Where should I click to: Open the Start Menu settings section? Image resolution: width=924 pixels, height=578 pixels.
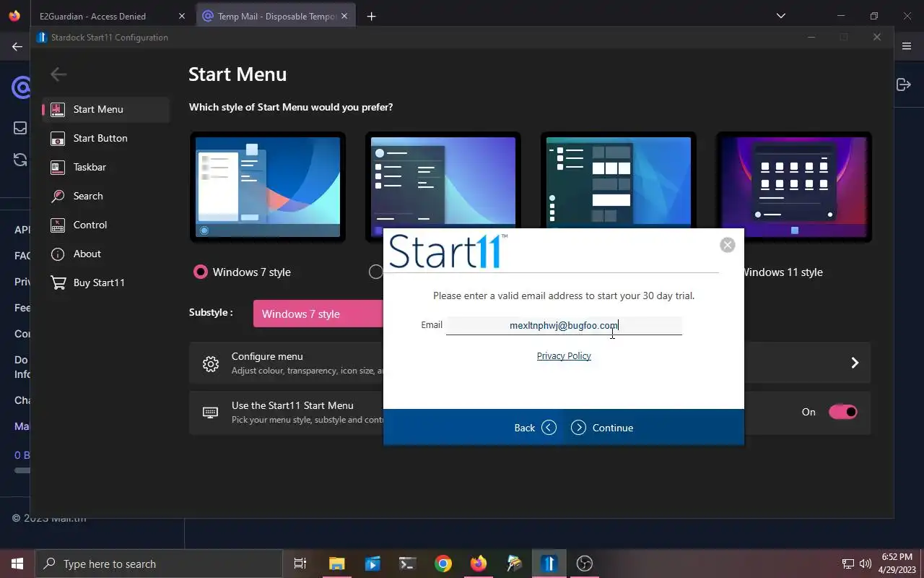105,109
